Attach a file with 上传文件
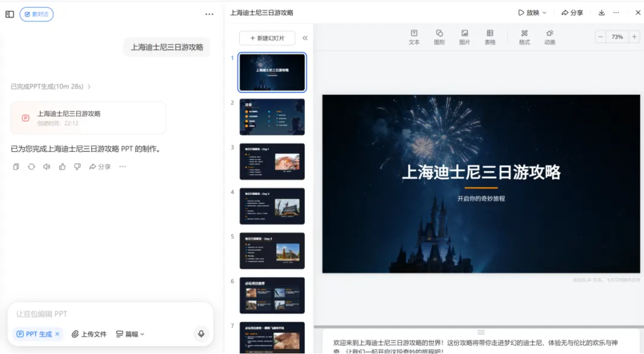This screenshot has width=644, height=354. [x=89, y=334]
